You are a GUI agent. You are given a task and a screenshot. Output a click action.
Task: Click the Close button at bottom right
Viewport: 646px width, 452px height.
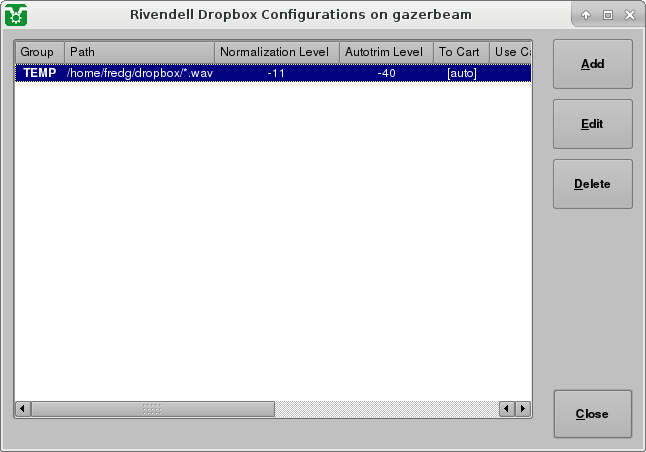tap(592, 414)
